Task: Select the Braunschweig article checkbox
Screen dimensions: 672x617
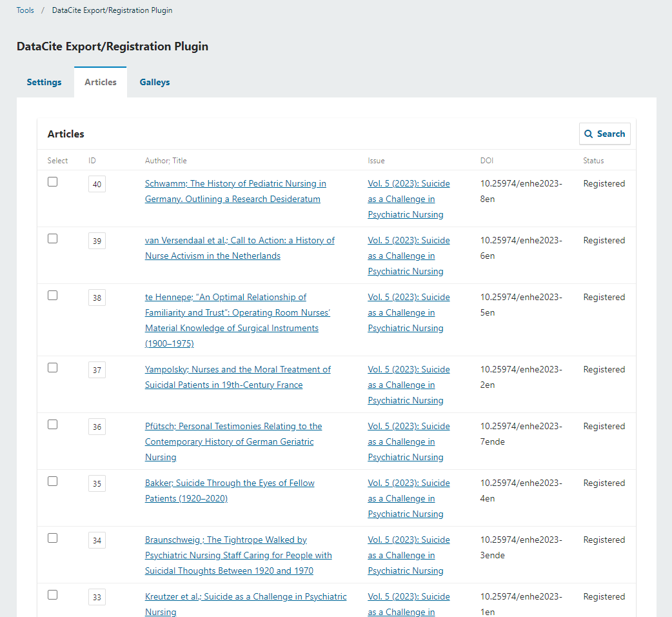Action: [53, 538]
